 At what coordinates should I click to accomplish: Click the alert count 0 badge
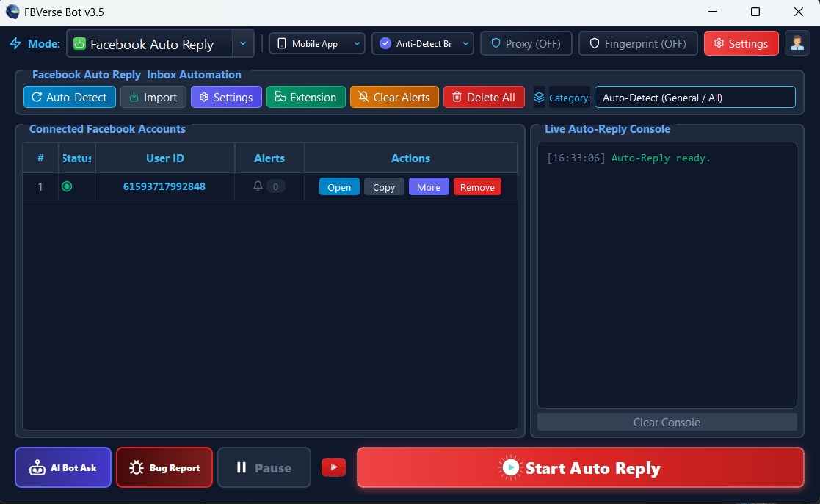pos(275,186)
